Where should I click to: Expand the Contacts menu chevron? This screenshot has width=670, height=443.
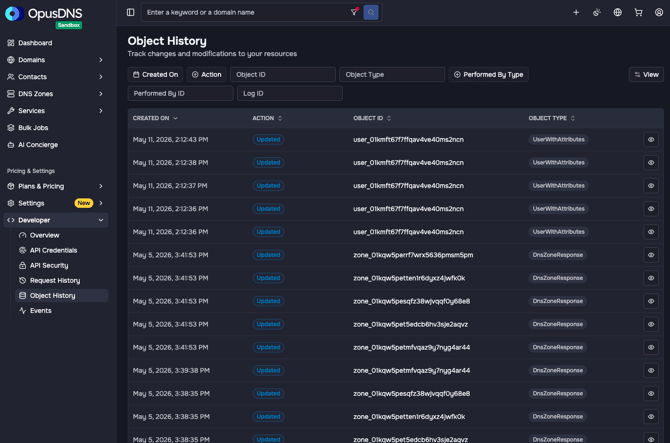tap(101, 77)
